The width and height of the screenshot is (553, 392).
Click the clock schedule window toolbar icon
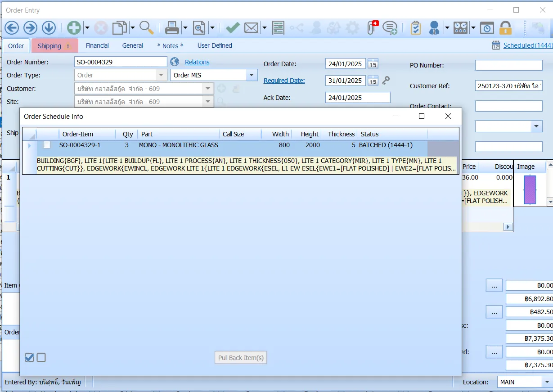coord(487,28)
